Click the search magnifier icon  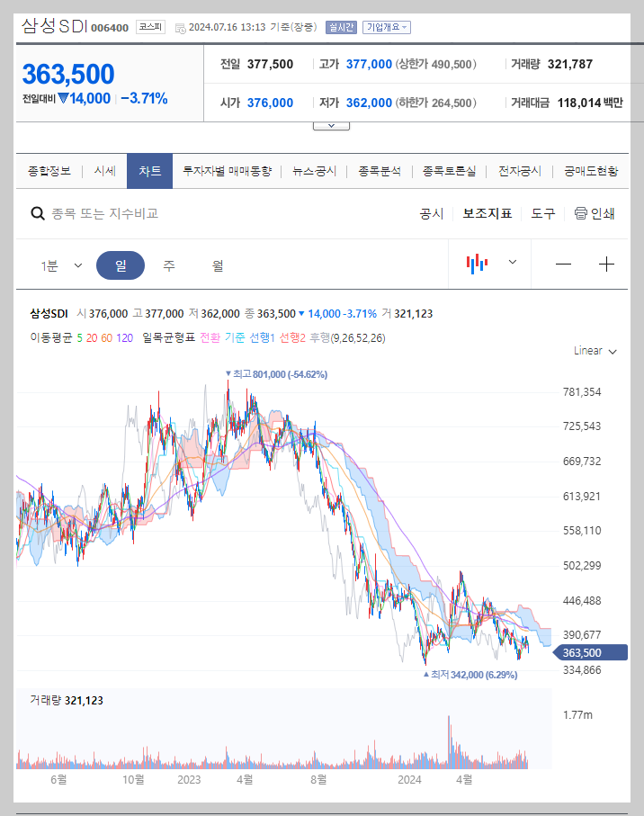37,213
